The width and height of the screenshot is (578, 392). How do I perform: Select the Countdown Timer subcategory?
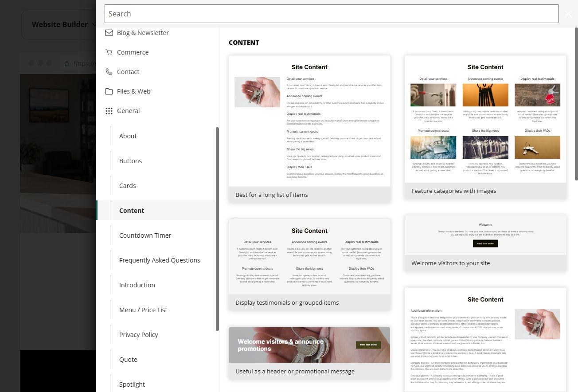[x=156, y=235]
